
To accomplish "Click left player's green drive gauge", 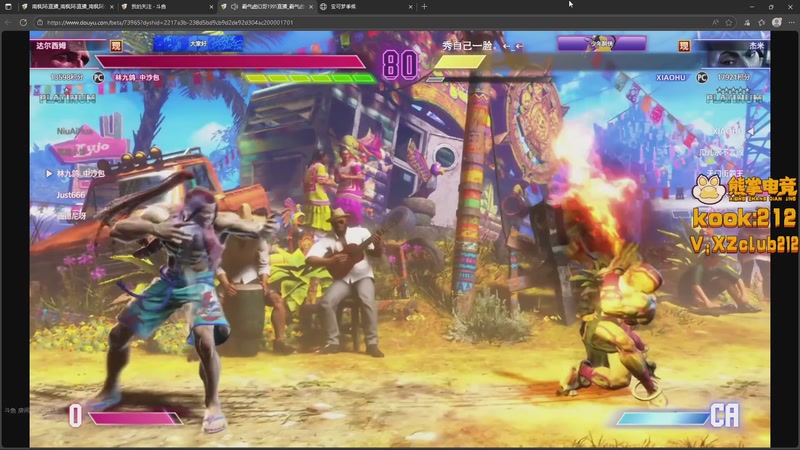I will tap(310, 79).
